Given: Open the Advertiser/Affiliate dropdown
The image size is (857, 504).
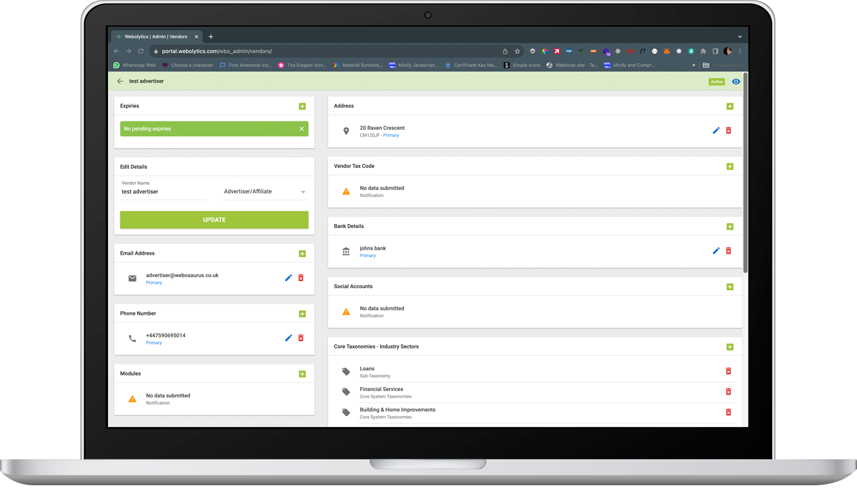Looking at the screenshot, I should (x=301, y=191).
